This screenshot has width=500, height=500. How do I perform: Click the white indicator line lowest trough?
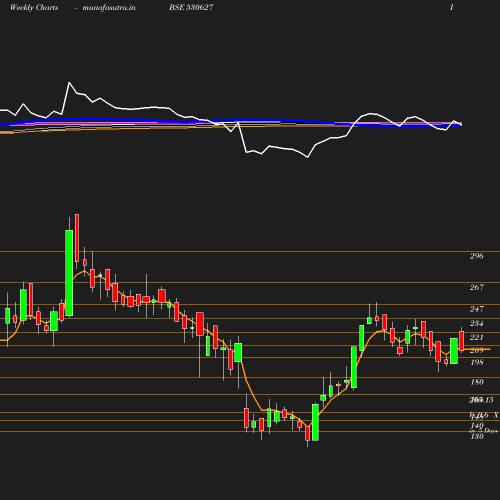click(x=307, y=157)
